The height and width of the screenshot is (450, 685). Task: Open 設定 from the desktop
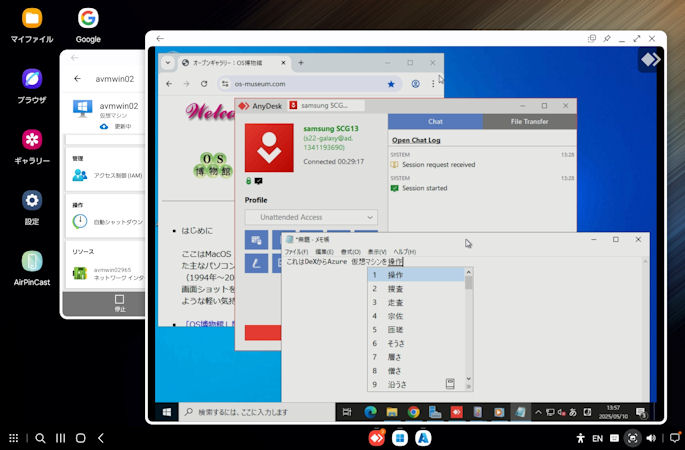(32, 208)
